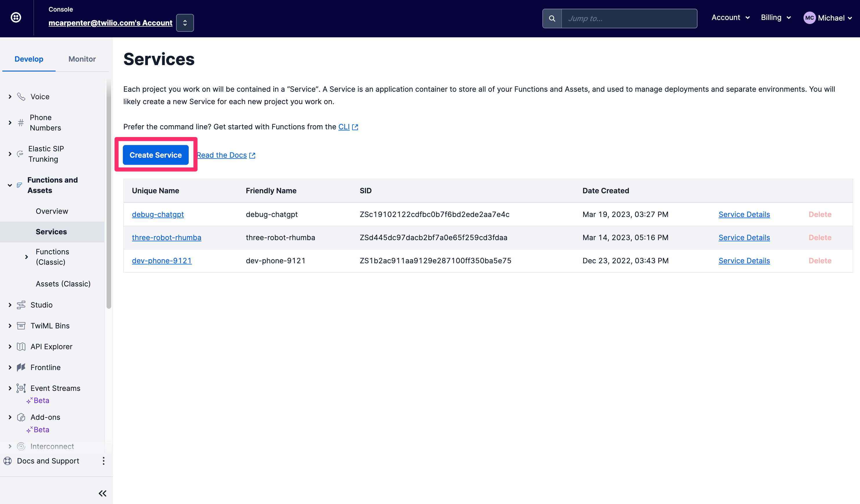Expand the Voice section in sidebar
The image size is (860, 504).
coord(10,96)
